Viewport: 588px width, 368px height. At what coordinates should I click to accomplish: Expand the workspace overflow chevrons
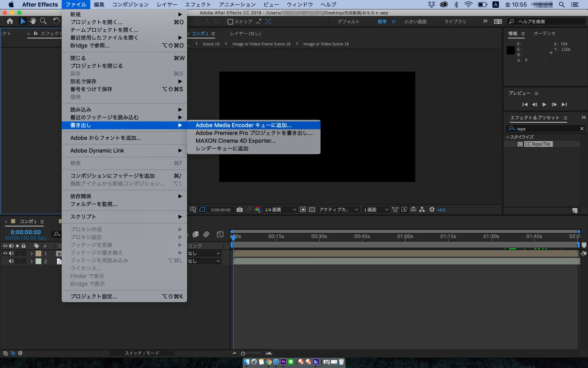click(x=485, y=21)
